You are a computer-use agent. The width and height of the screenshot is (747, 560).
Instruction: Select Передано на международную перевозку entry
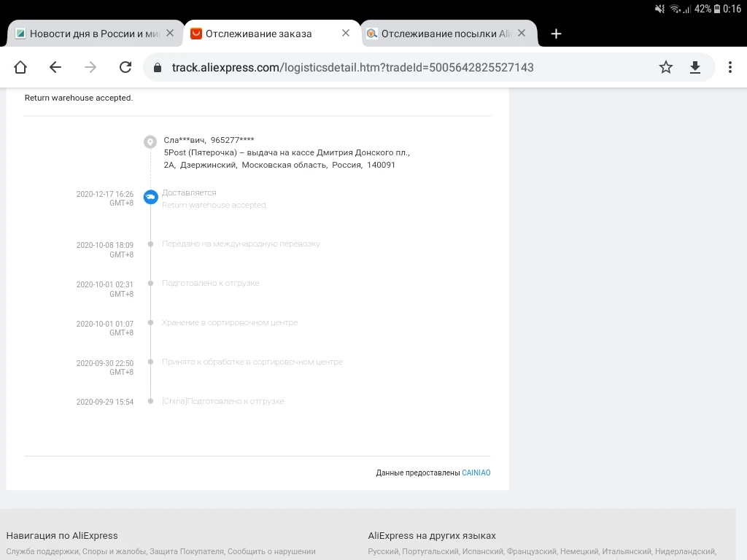241,244
